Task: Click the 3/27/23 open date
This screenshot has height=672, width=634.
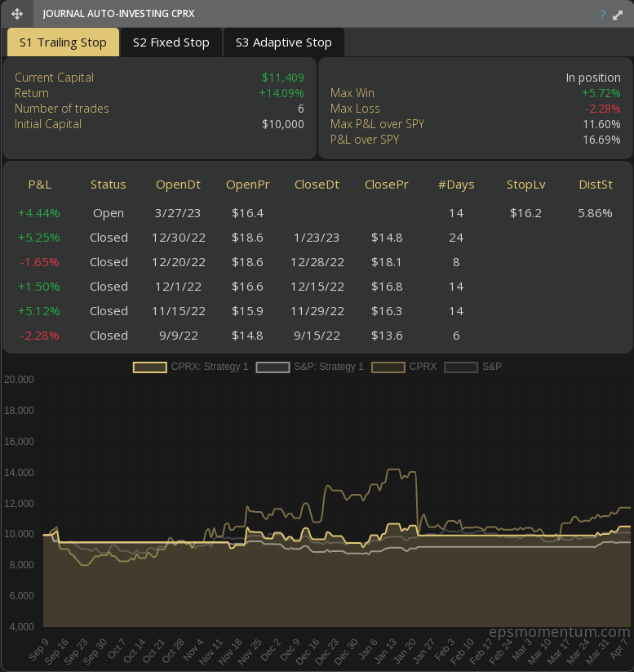Action: [178, 213]
